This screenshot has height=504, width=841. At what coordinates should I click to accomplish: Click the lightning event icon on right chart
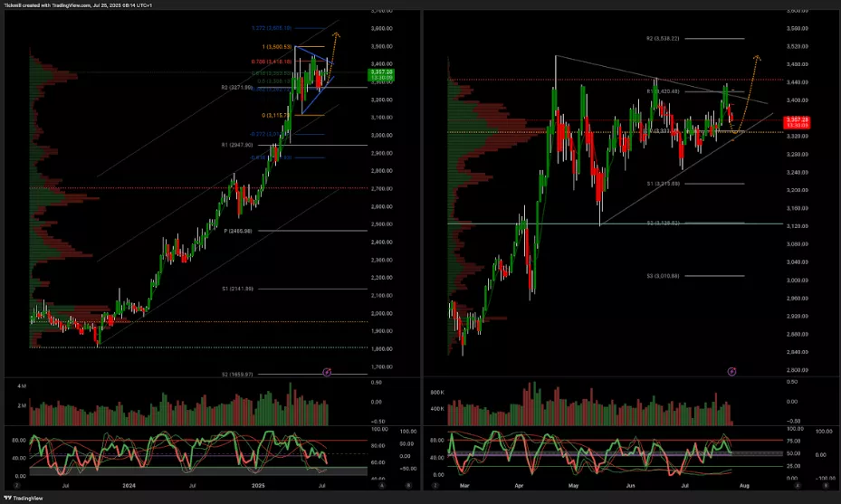731,371
